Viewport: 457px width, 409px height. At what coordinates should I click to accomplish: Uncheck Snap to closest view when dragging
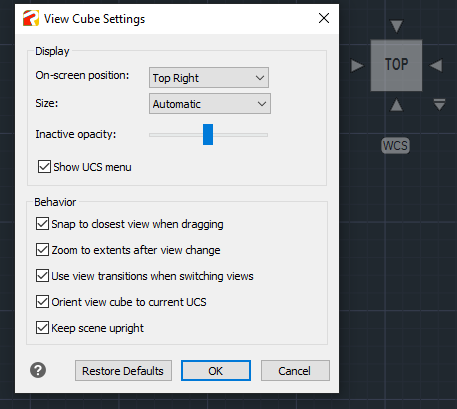point(42,224)
